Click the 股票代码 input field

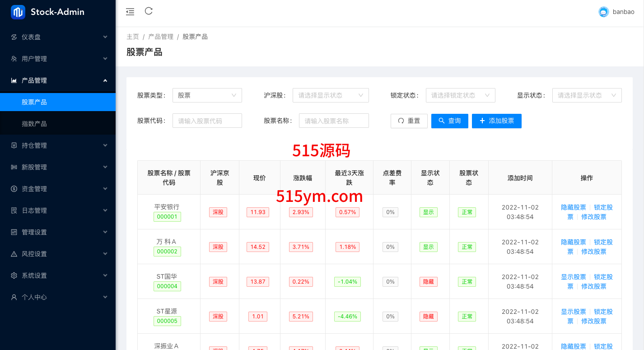(x=207, y=121)
